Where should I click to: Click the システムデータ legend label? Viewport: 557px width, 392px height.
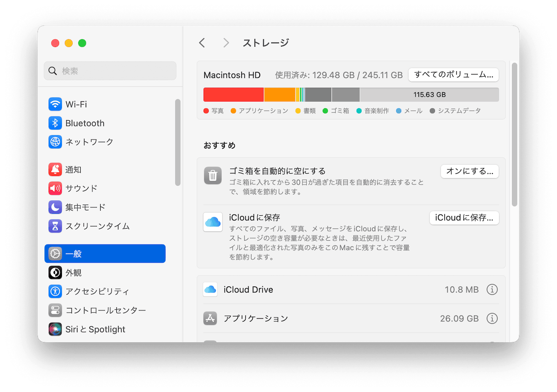pyautogui.click(x=459, y=111)
